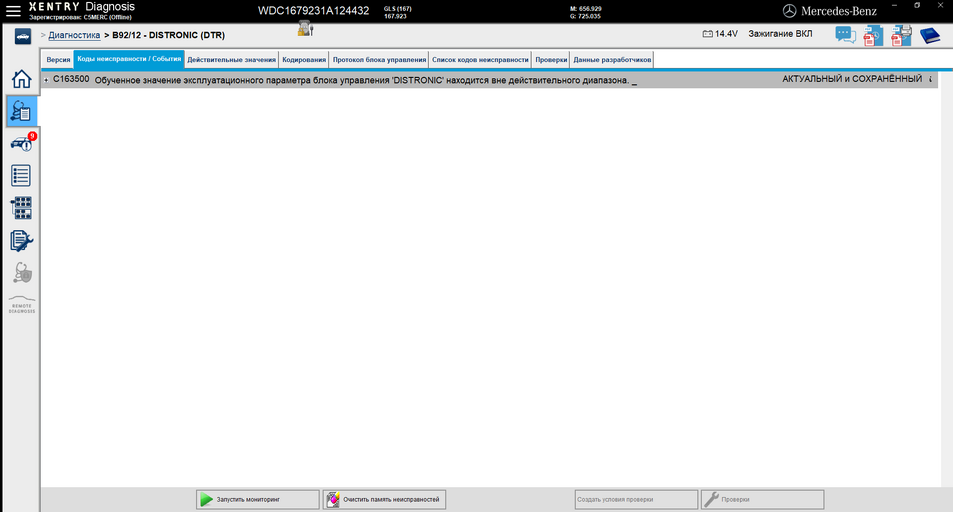The height and width of the screenshot is (512, 953).
Task: Open the control unit grid icon
Action: click(21, 208)
